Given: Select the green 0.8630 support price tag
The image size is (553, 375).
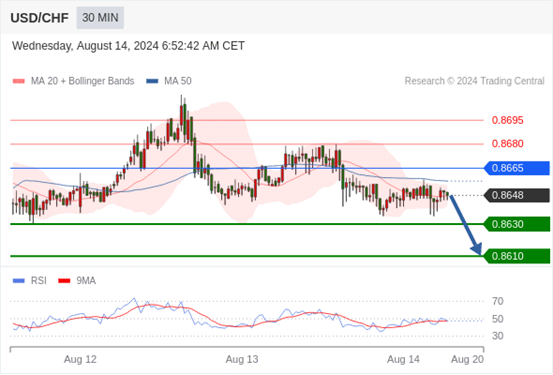Looking at the screenshot, I should pos(517,224).
